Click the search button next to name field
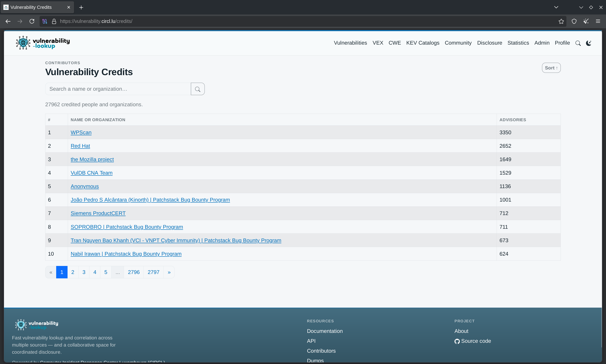This screenshot has width=606, height=364. click(x=198, y=89)
